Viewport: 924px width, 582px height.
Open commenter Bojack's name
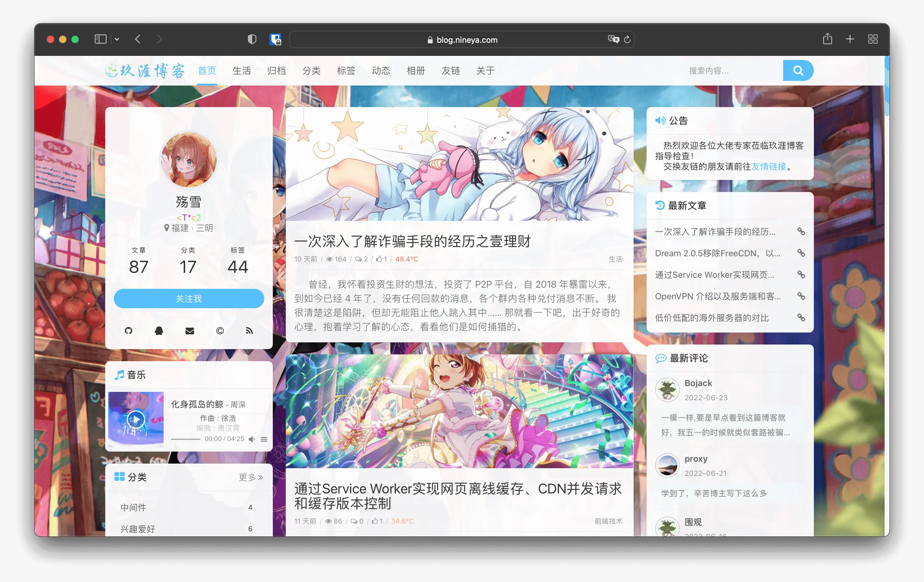tap(698, 383)
